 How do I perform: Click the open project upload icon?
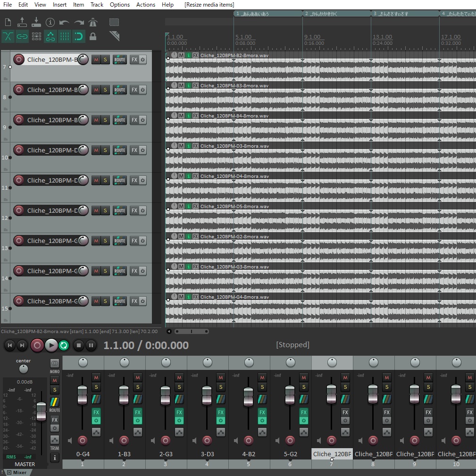pos(22,22)
